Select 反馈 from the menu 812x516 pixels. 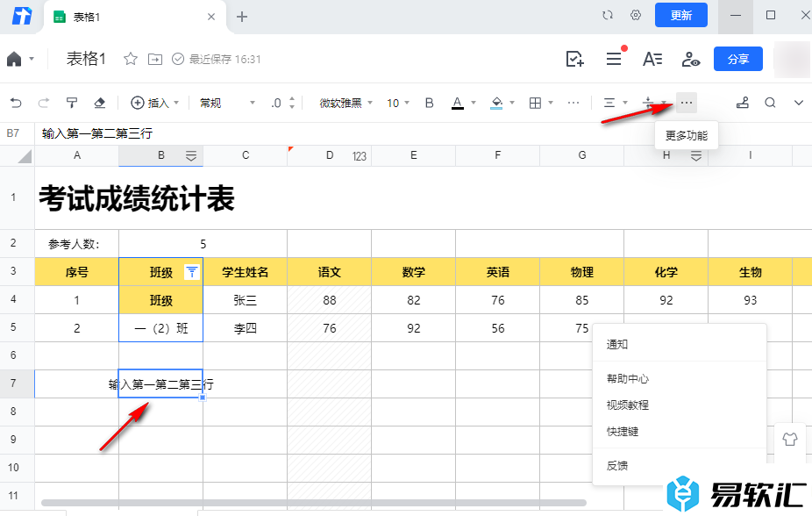point(679,466)
